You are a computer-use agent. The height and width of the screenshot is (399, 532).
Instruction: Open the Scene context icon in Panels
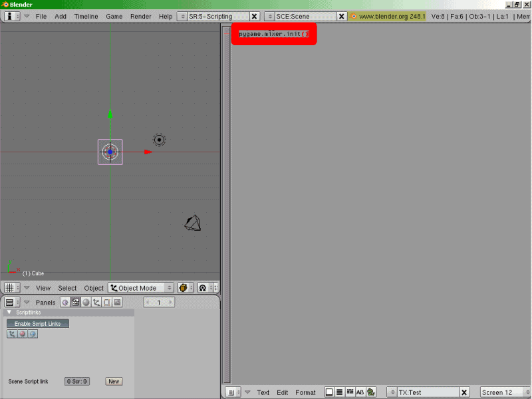pyautogui.click(x=117, y=303)
